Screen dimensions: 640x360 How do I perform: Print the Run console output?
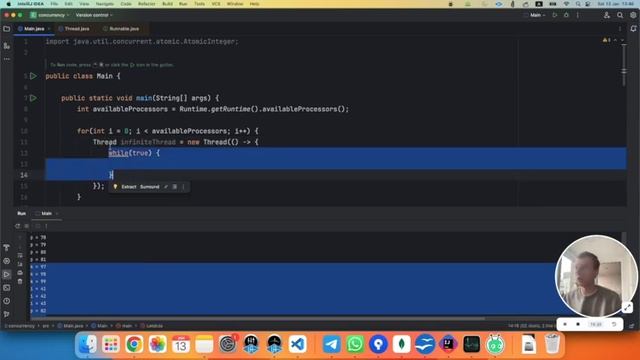click(20, 273)
